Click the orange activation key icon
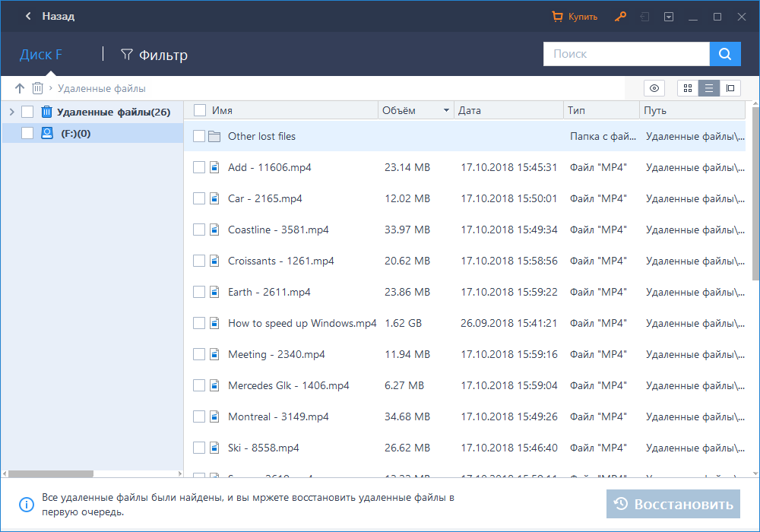This screenshot has height=532, width=760. [620, 17]
